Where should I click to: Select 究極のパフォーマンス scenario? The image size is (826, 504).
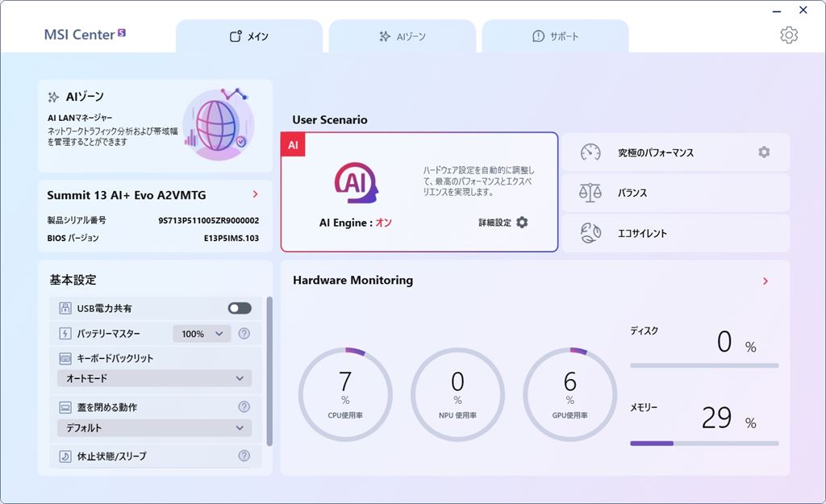pyautogui.click(x=676, y=152)
